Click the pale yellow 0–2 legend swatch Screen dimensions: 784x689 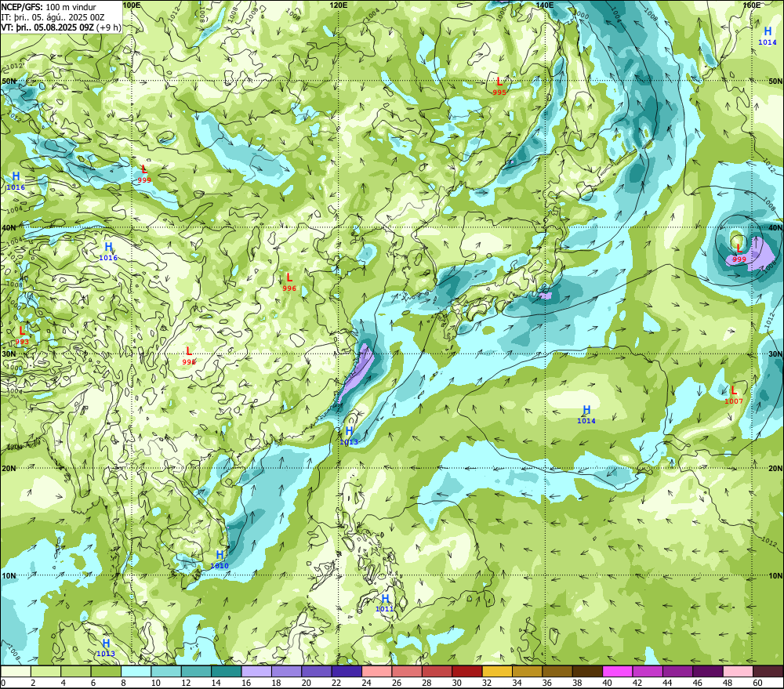point(16,671)
